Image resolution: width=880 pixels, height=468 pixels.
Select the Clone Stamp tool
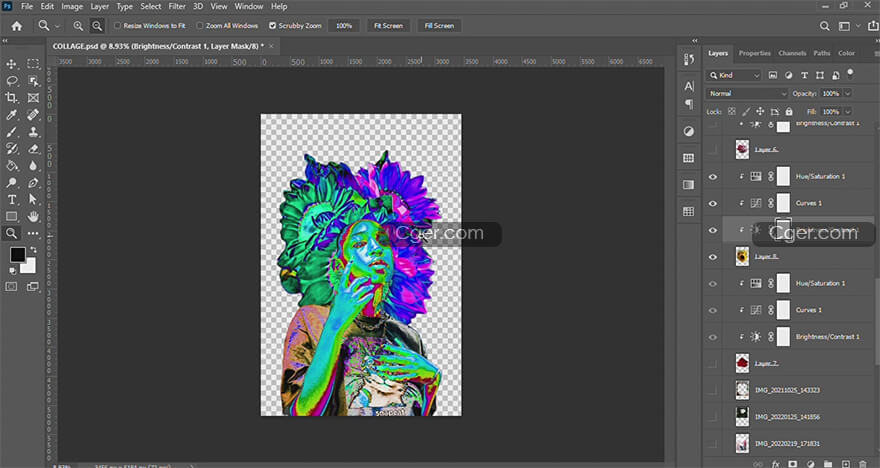tap(33, 132)
